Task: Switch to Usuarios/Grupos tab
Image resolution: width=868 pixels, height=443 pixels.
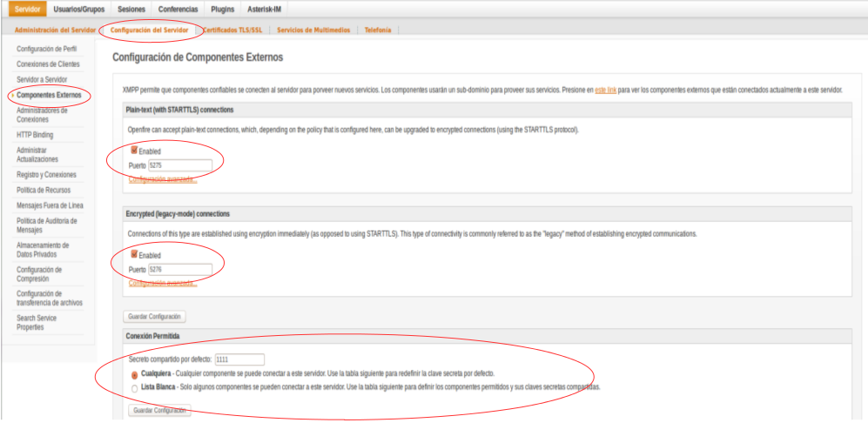Action: (x=78, y=10)
